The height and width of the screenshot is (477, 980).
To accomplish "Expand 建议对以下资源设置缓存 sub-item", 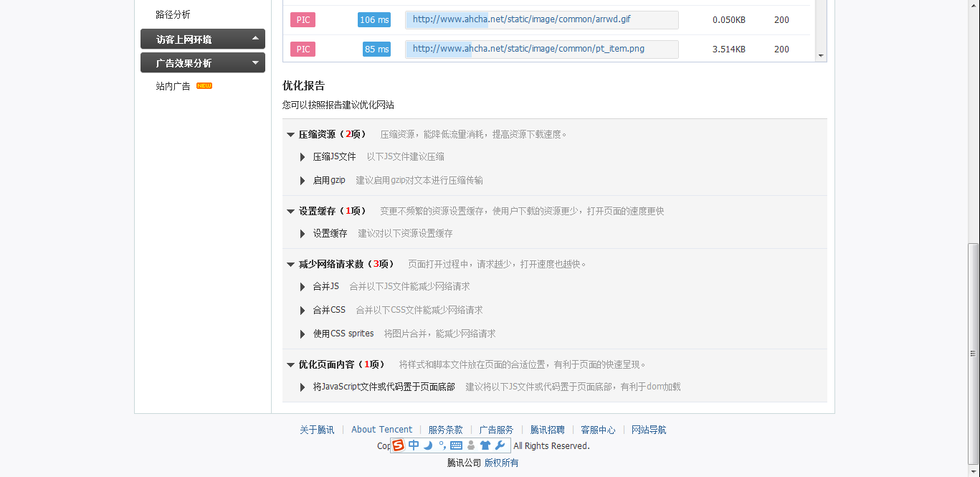I will pyautogui.click(x=303, y=234).
